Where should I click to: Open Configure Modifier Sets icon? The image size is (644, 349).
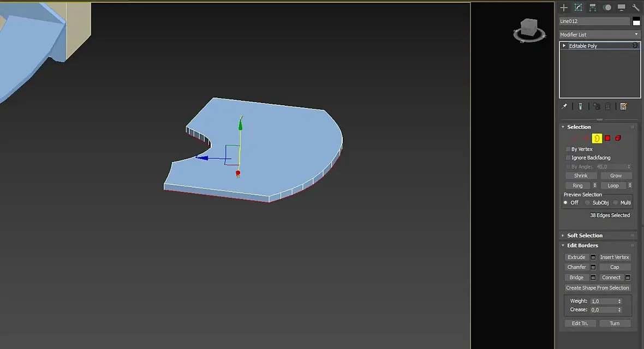(x=623, y=106)
